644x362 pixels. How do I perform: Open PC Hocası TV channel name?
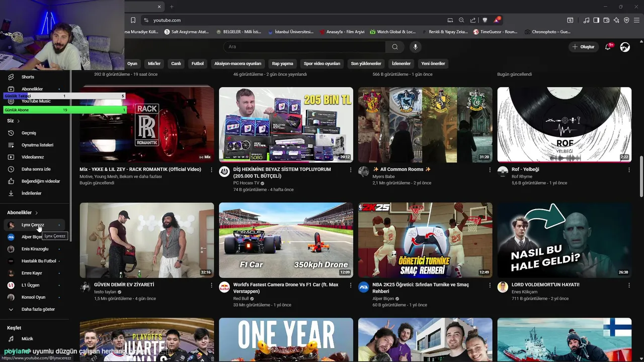(x=247, y=184)
